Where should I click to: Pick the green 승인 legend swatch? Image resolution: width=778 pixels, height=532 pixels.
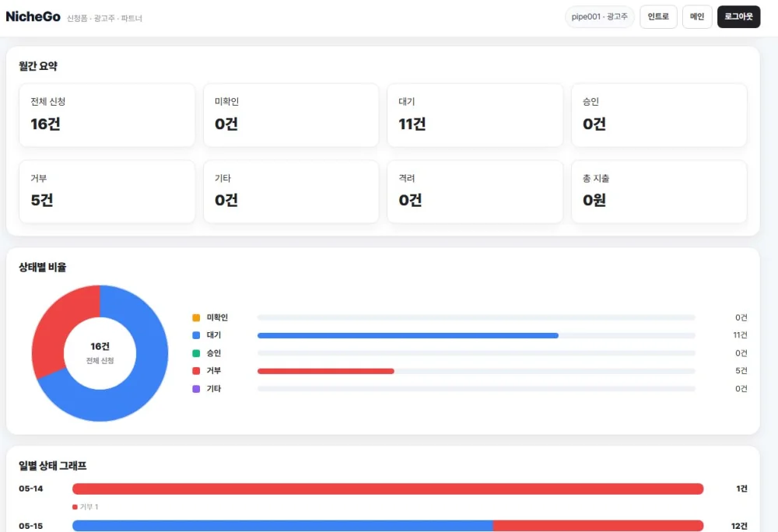[x=196, y=353]
